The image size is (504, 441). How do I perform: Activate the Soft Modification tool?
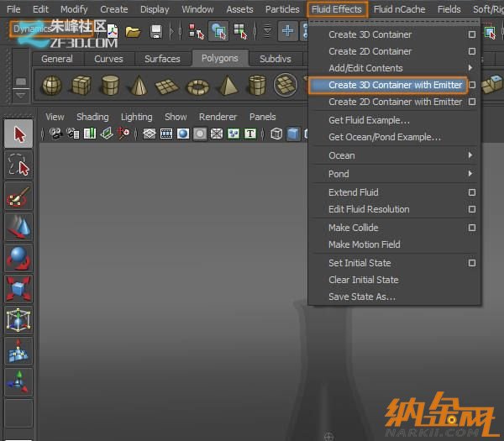[18, 351]
